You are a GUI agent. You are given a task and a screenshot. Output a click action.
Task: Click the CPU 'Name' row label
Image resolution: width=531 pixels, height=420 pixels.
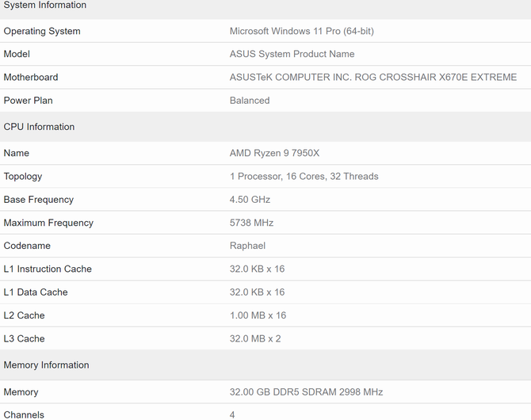click(17, 153)
